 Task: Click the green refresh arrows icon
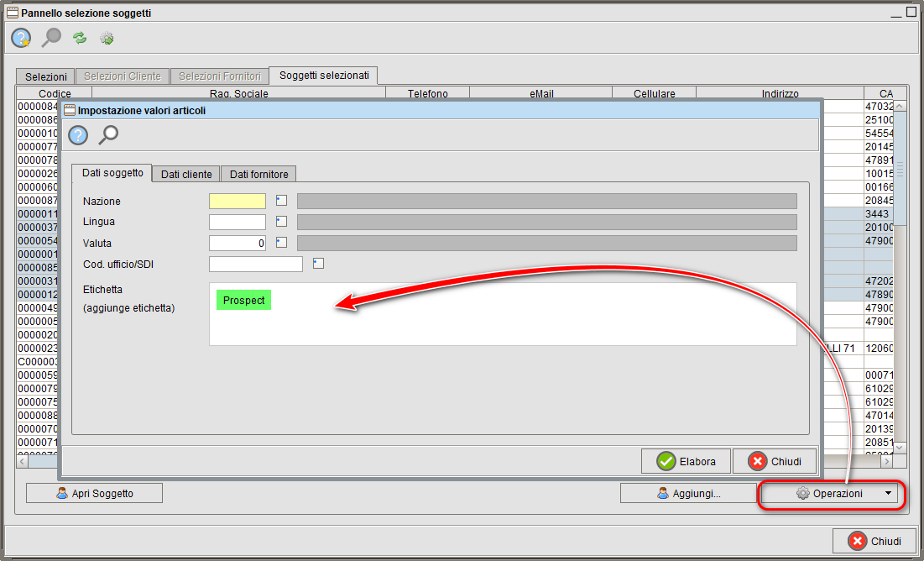(x=80, y=38)
